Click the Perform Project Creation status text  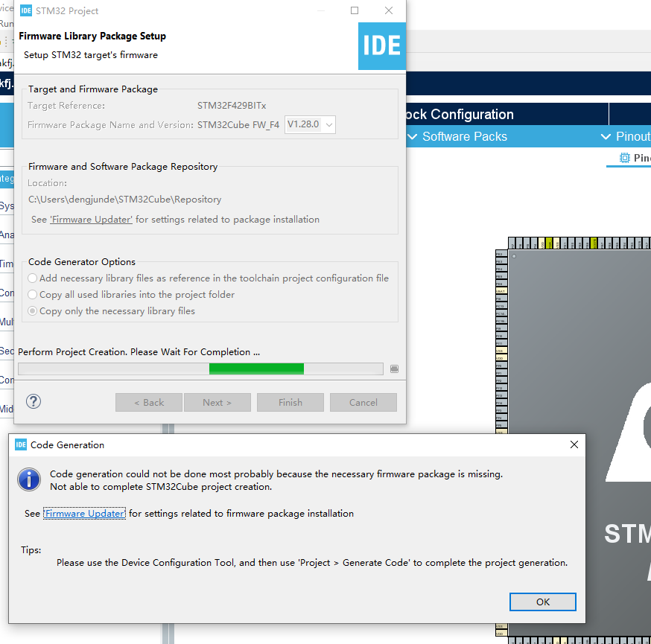point(139,352)
